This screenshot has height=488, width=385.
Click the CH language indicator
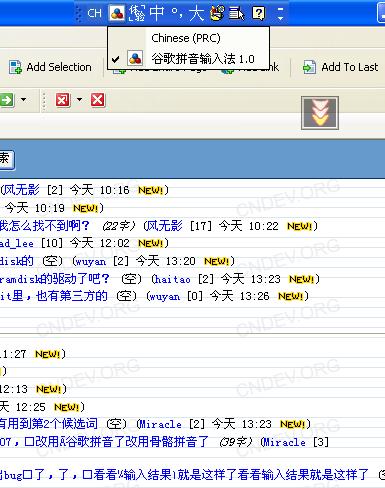[x=94, y=13]
